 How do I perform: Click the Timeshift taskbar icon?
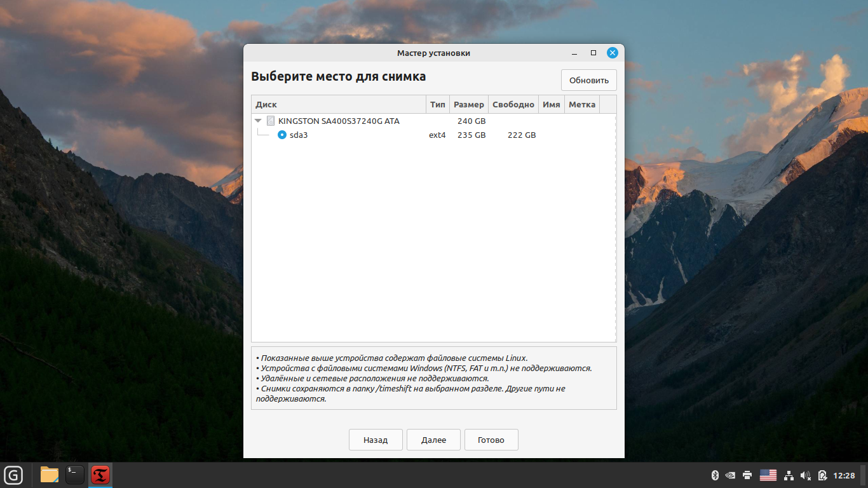pos(100,475)
